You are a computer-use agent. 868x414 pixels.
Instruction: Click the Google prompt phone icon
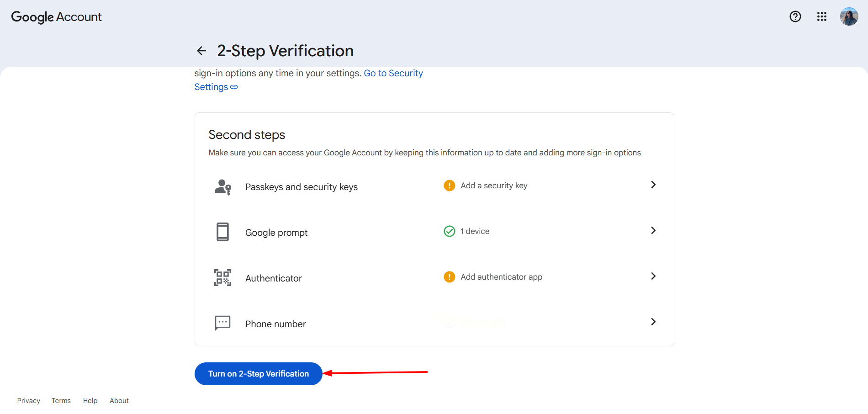click(223, 232)
